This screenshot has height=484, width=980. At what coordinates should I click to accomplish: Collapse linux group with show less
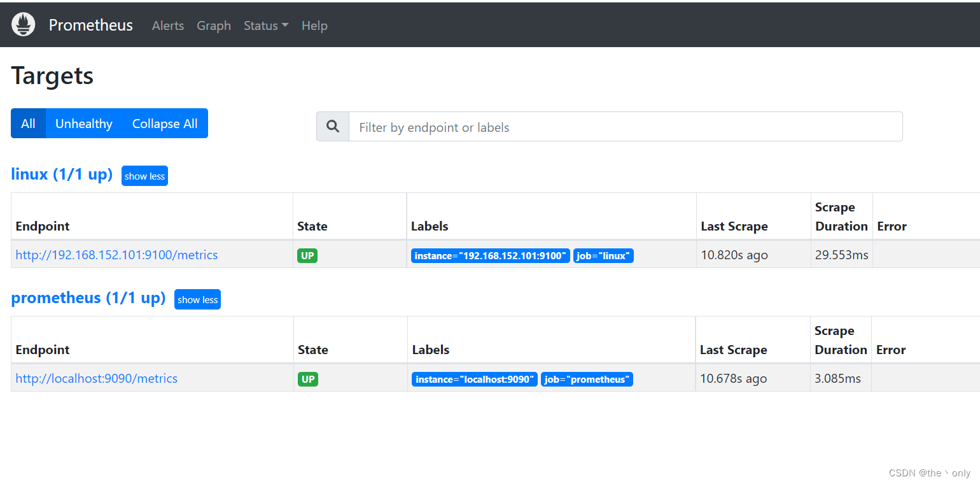point(144,176)
